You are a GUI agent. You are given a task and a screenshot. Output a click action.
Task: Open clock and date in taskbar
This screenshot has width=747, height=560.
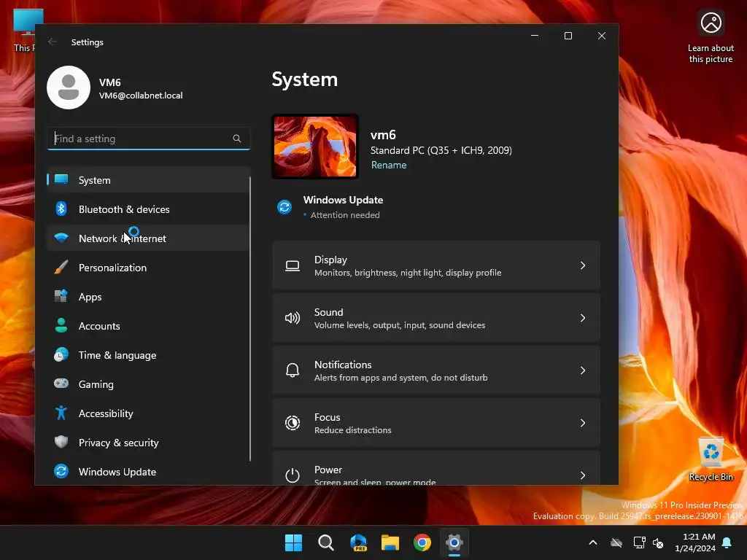click(695, 542)
